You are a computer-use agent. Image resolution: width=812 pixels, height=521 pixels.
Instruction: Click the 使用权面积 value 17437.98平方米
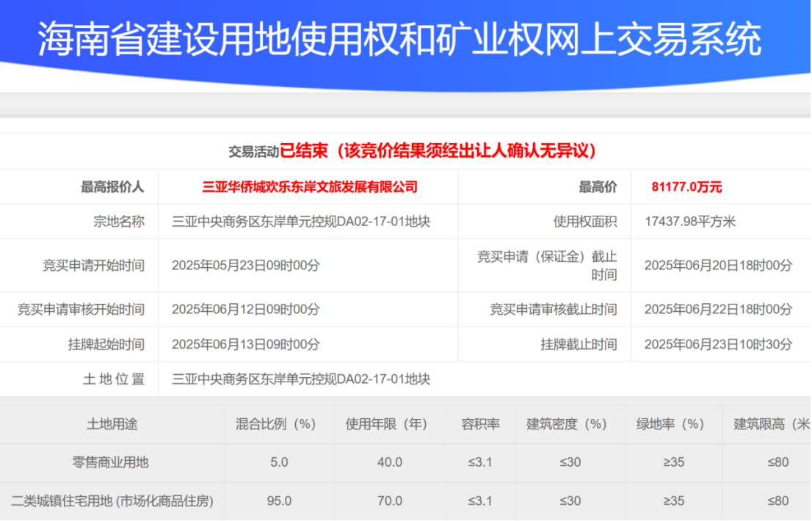690,222
